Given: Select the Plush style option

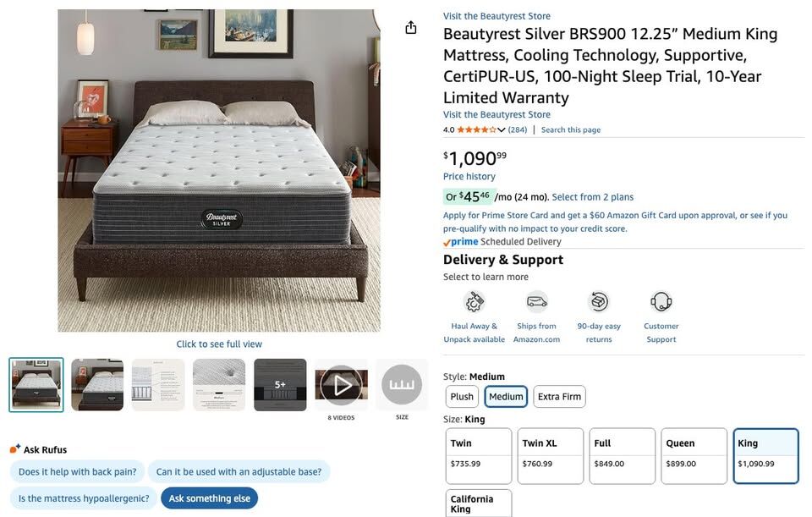Looking at the screenshot, I should pyautogui.click(x=462, y=397).
